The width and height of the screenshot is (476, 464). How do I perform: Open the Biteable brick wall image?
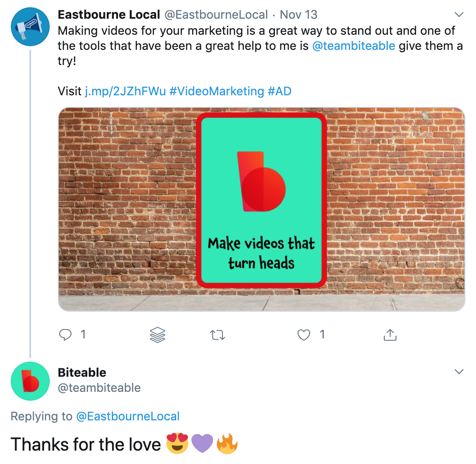262,209
